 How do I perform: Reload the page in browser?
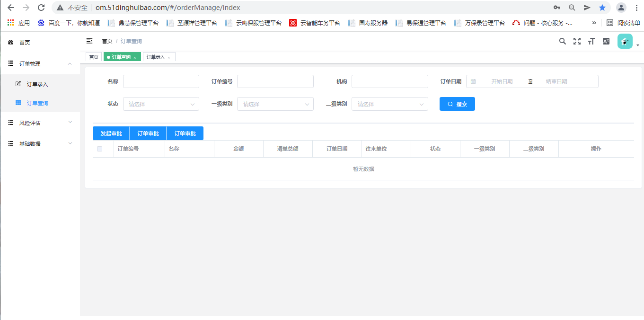point(41,8)
